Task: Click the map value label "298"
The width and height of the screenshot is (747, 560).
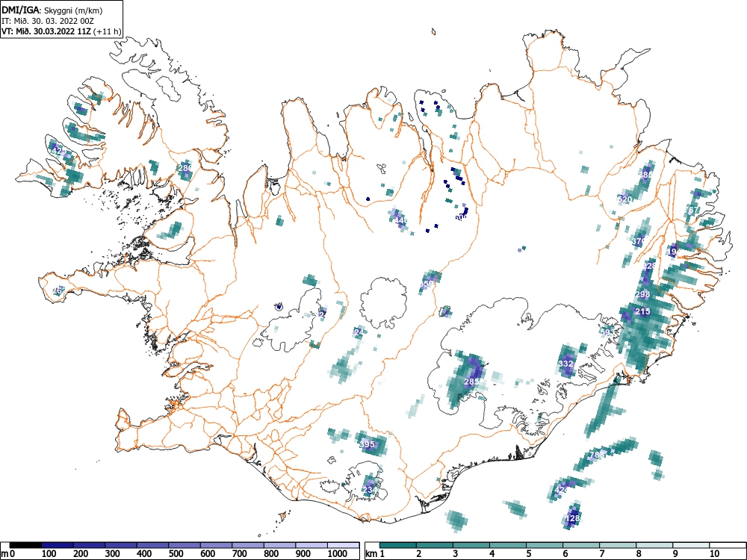Action: pyautogui.click(x=642, y=294)
